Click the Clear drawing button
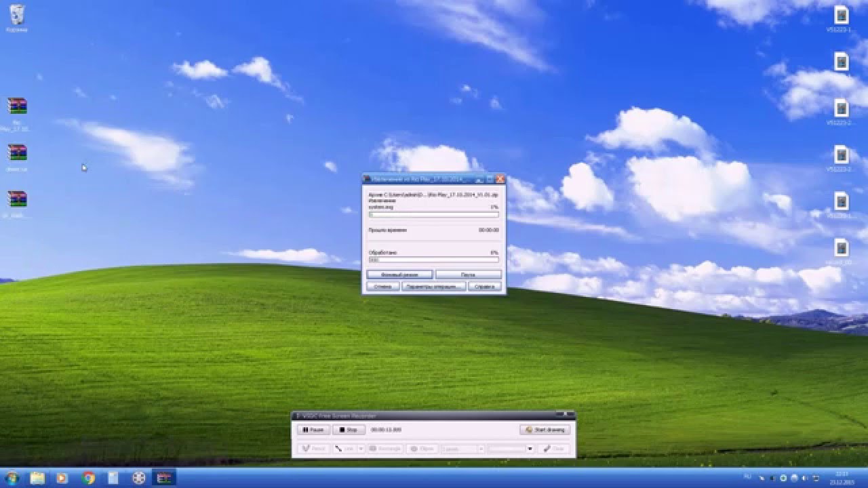Viewport: 868px width, 488px height. 554,449
